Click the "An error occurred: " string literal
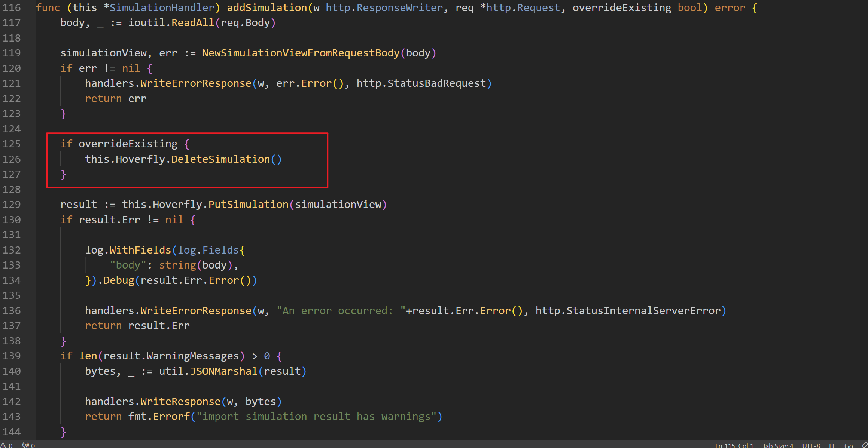This screenshot has width=868, height=448. pos(341,311)
